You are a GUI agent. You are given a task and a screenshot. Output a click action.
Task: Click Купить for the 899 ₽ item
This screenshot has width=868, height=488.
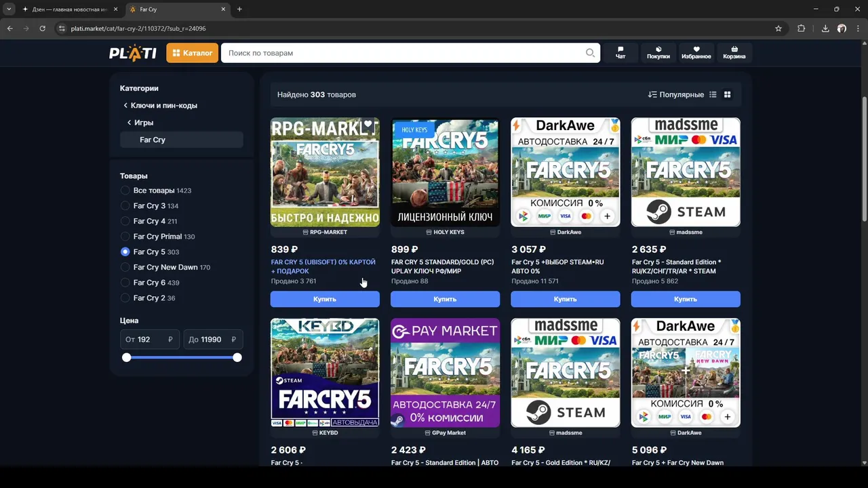tap(445, 299)
